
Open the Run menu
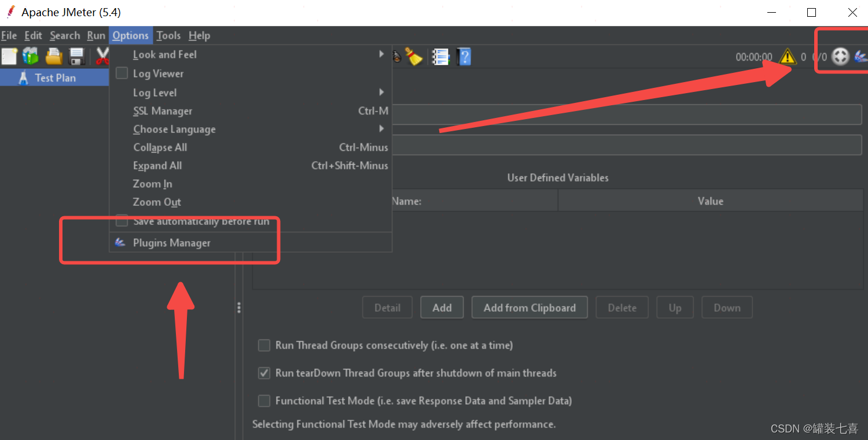point(96,35)
